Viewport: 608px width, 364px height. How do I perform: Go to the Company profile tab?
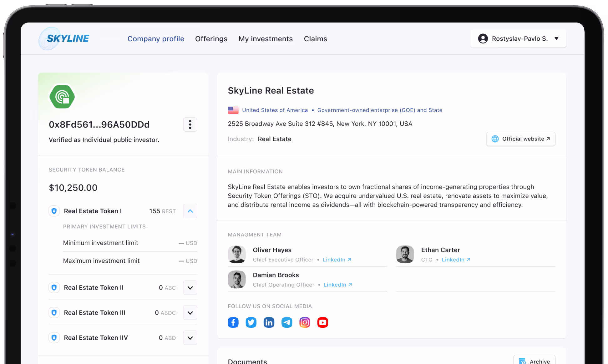click(156, 39)
